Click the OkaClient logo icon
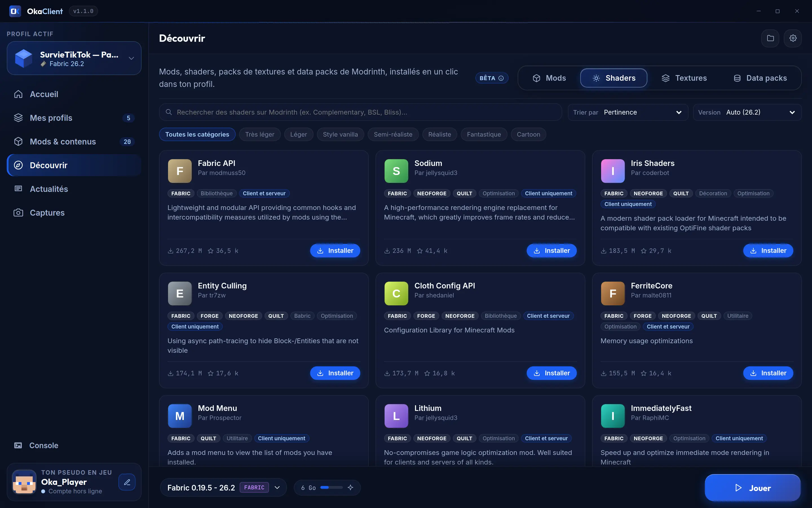The image size is (812, 508). click(x=15, y=11)
